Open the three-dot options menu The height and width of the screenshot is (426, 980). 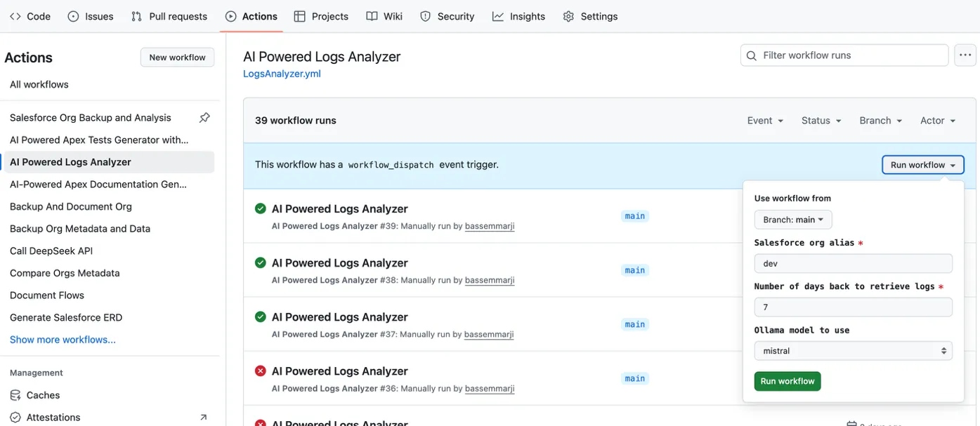tap(965, 55)
